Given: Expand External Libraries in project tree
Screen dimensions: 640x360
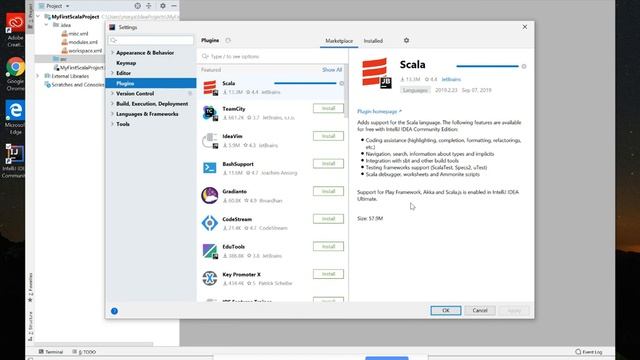Looking at the screenshot, I should 38,76.
